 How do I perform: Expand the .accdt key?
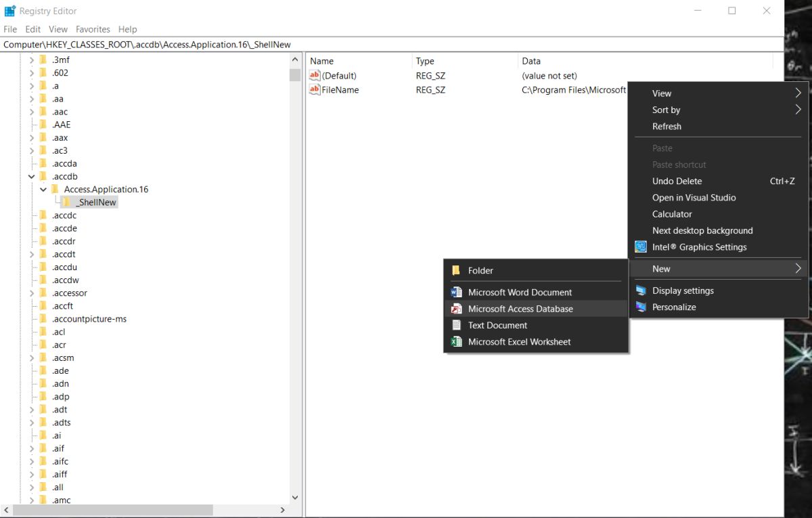(x=31, y=254)
